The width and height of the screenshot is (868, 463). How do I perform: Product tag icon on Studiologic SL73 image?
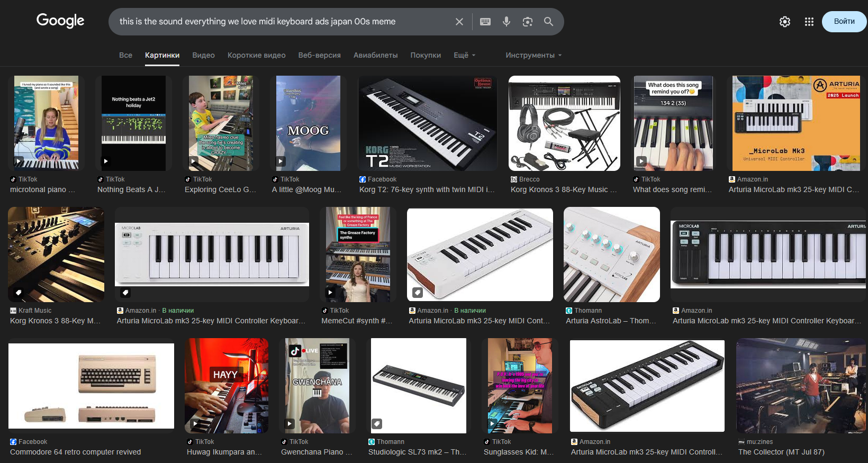(377, 424)
